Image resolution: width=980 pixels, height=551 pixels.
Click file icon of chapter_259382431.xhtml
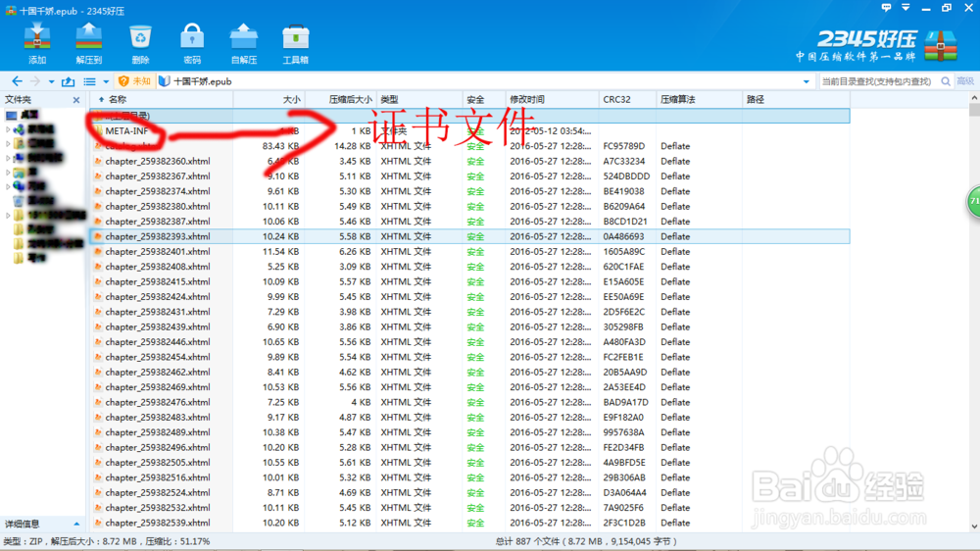(98, 312)
